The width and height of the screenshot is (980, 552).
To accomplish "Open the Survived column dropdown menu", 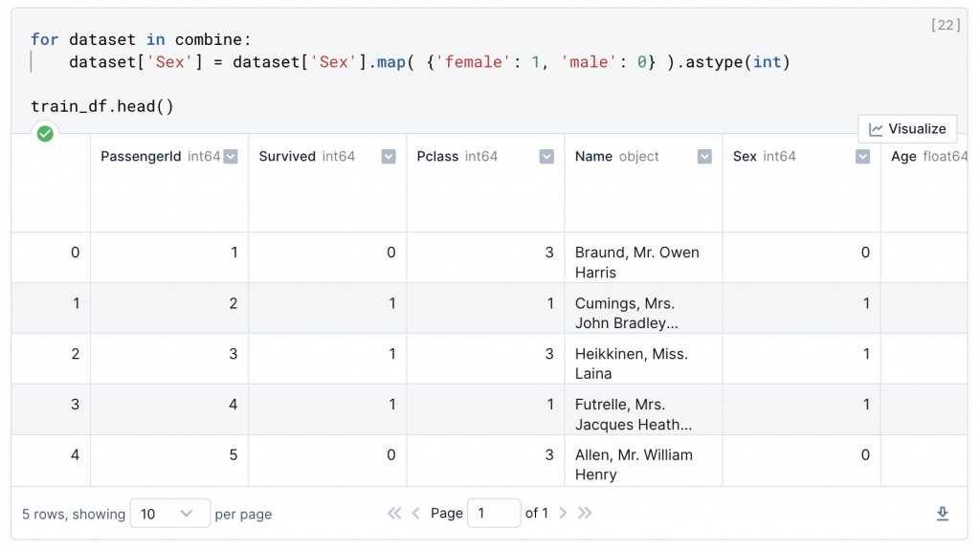I will tap(389, 157).
